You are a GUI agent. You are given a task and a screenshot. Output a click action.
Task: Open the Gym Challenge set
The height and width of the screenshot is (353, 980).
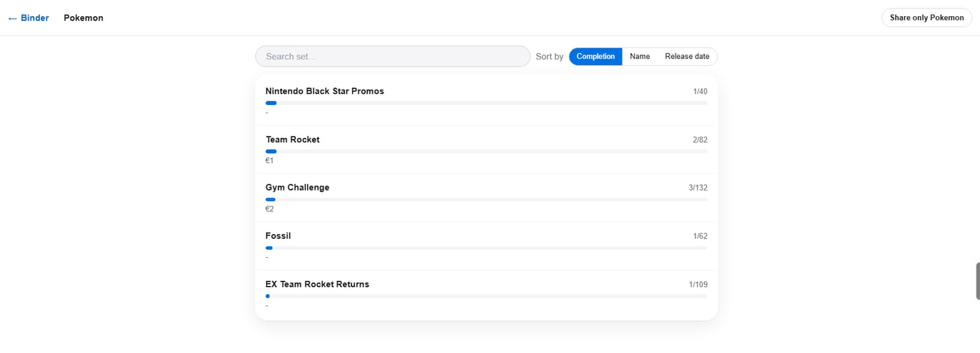(486, 198)
